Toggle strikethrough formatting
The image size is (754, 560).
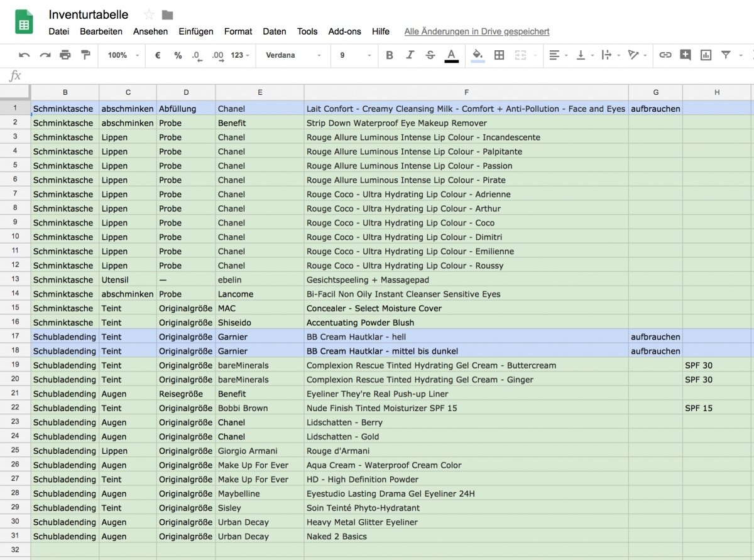click(x=430, y=55)
